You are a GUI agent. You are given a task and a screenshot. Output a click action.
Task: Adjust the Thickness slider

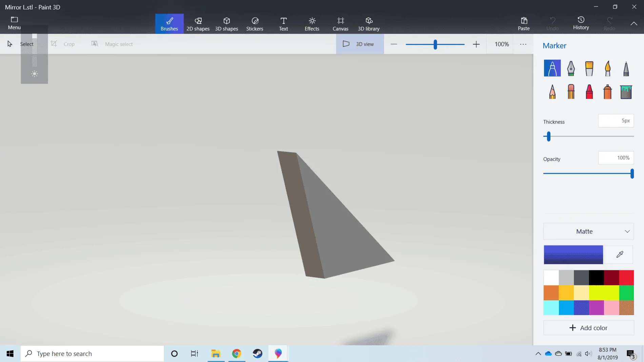click(x=588, y=136)
